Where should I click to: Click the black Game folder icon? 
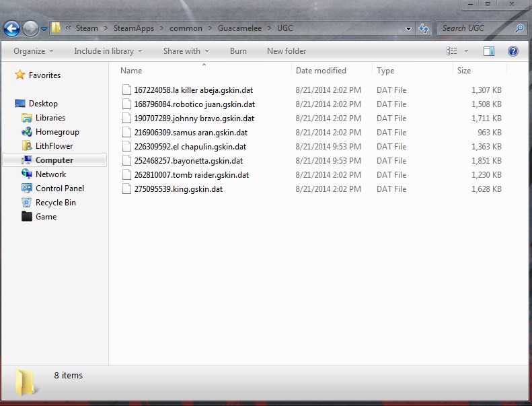point(26,216)
